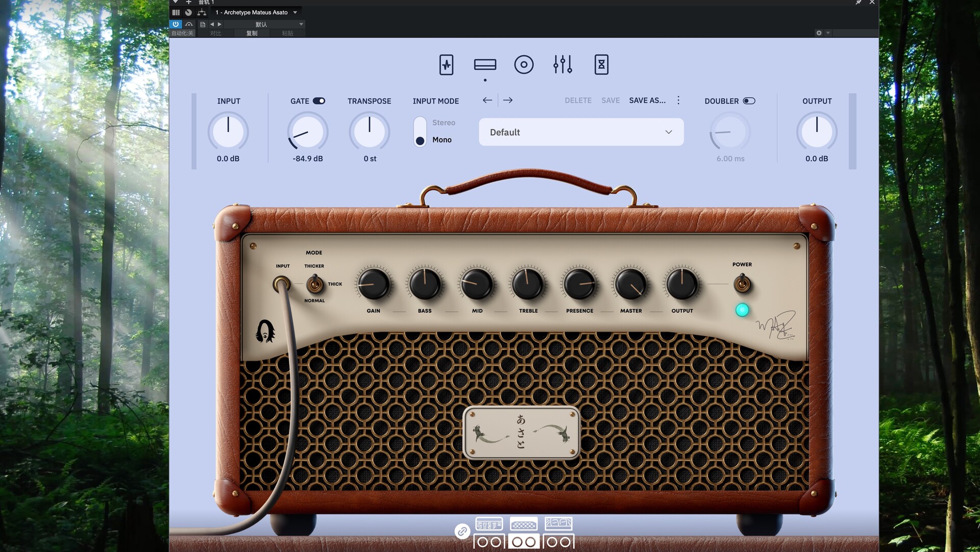Screen dimensions: 980x552
Task: Select the third cabinet icon at bottom
Action: click(x=558, y=541)
